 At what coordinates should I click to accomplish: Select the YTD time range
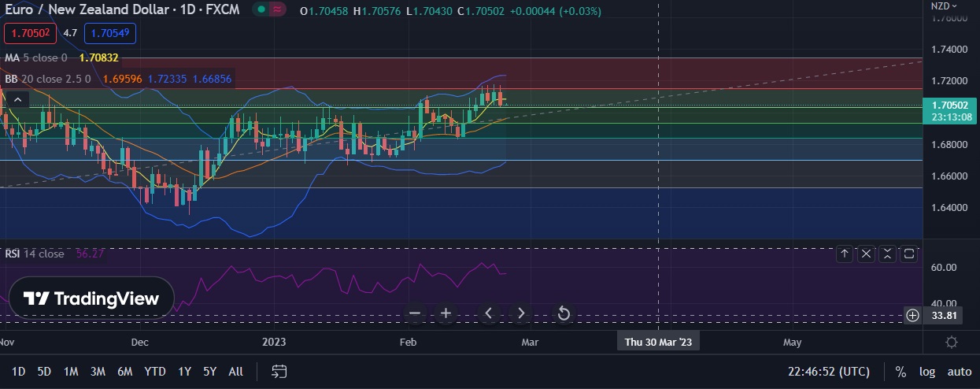[155, 372]
